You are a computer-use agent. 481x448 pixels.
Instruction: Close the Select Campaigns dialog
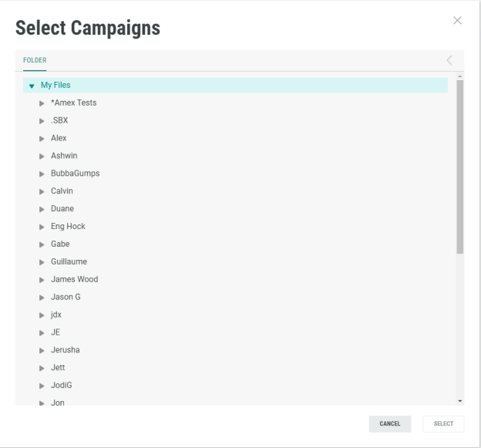point(456,19)
